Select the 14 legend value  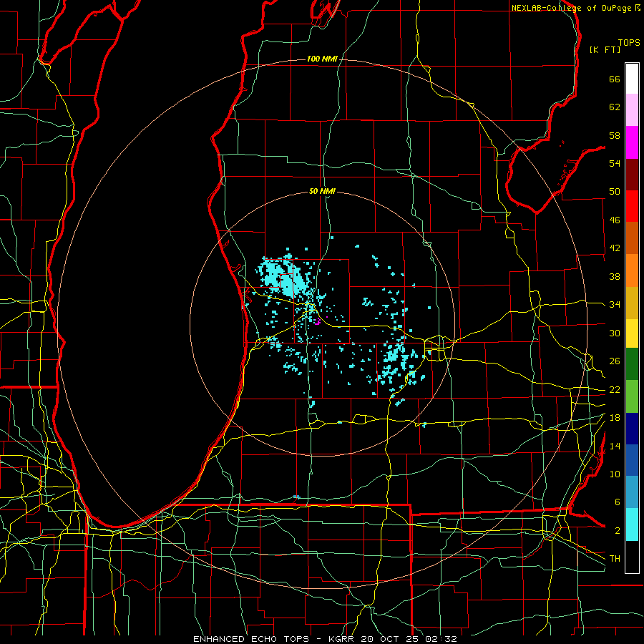pyautogui.click(x=615, y=446)
